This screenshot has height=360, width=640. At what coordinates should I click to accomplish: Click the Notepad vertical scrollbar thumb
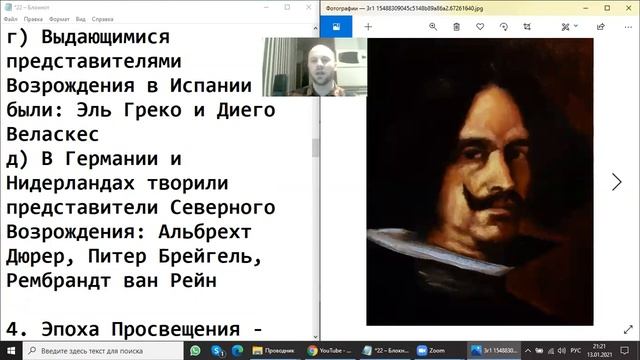[316, 148]
